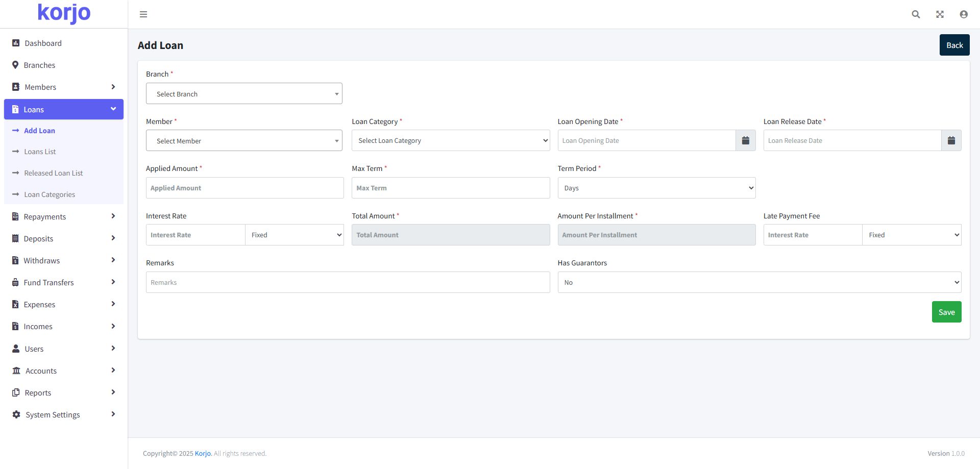The height and width of the screenshot is (469, 980).
Task: Click the hamburger menu icon
Action: point(143,14)
